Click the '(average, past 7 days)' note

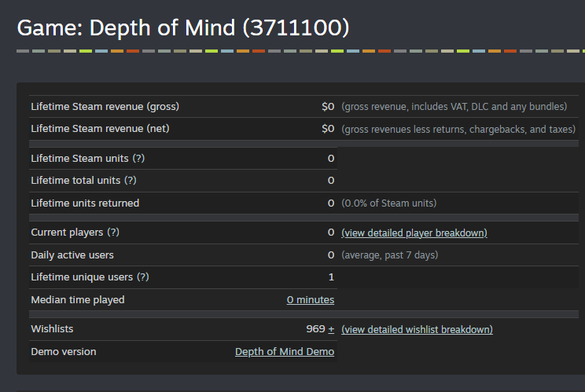point(389,255)
